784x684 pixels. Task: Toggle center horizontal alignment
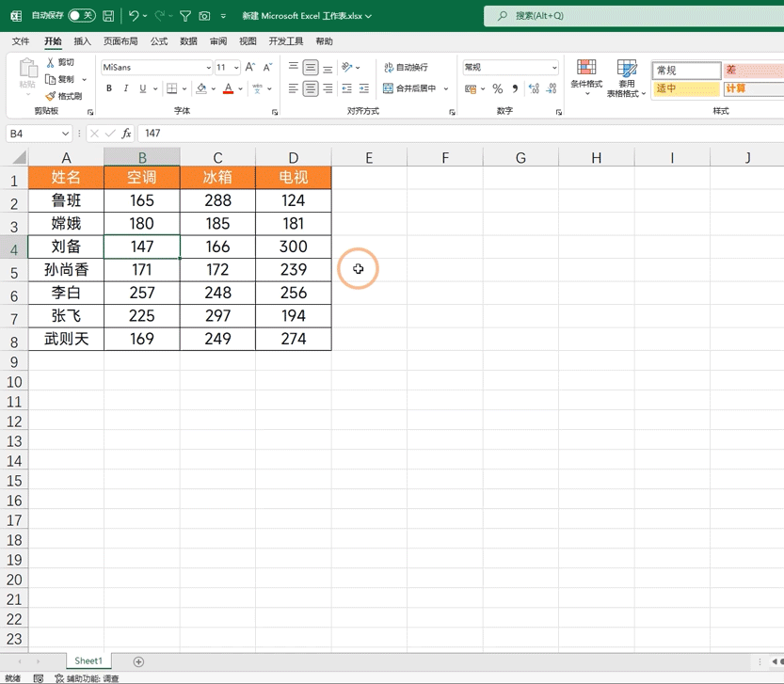click(311, 88)
